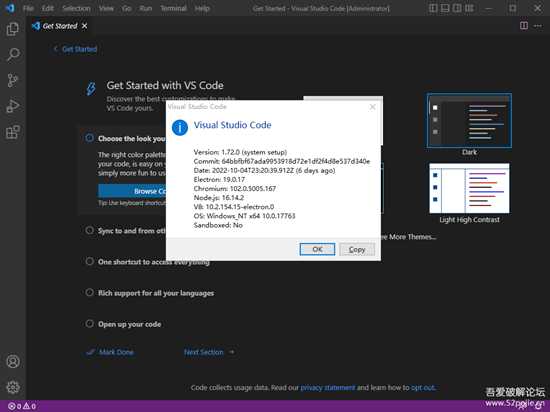The width and height of the screenshot is (550, 412).
Task: Click the Get Started with VS Code heading
Action: point(165,86)
